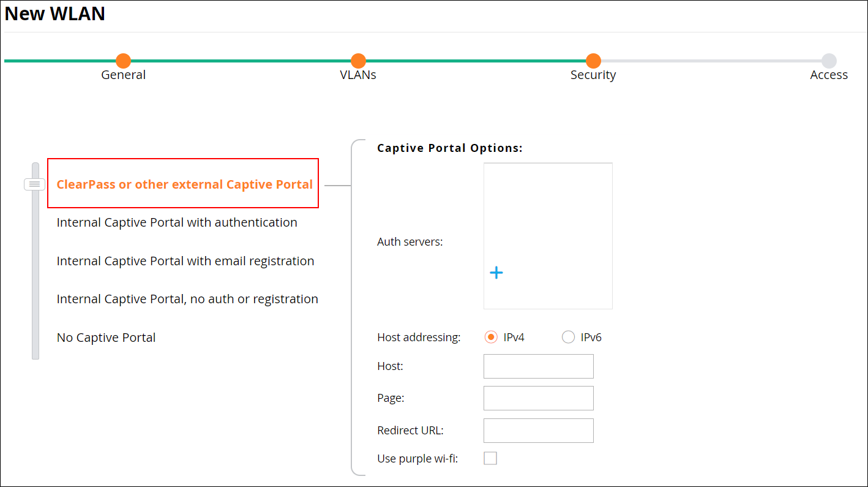Select Internal Captive Portal with authentication
This screenshot has height=487, width=868.
click(x=177, y=222)
